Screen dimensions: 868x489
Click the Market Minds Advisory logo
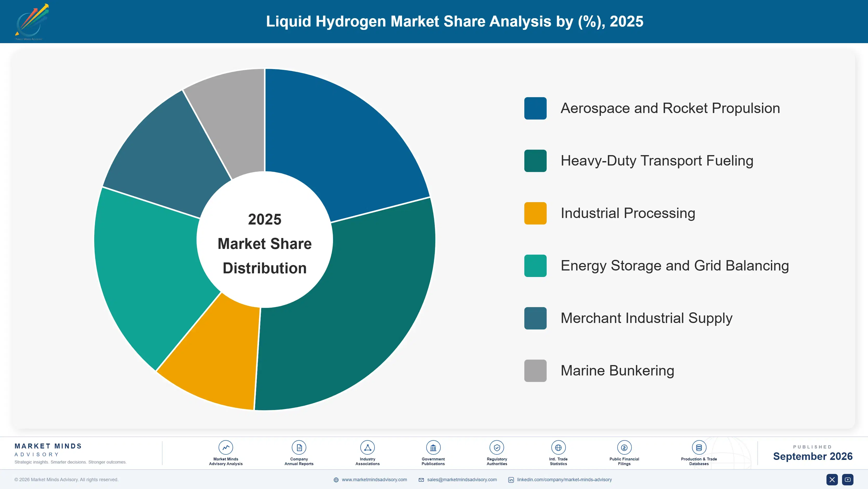point(32,22)
